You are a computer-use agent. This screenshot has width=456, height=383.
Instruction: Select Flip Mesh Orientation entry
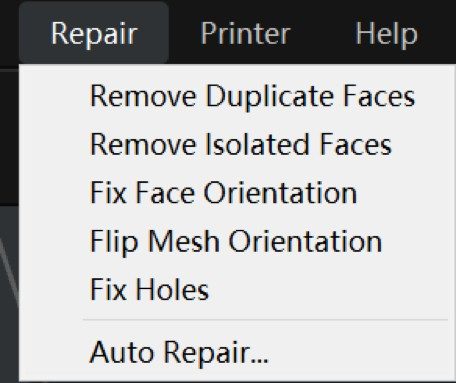tap(233, 241)
